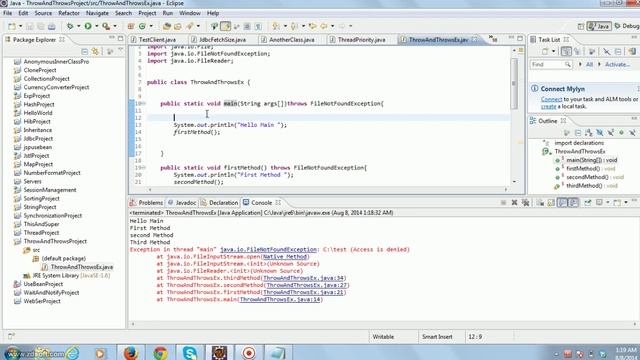The height and width of the screenshot is (360, 640).
Task: Open the New Task dropdown arrow
Action: click(553, 51)
